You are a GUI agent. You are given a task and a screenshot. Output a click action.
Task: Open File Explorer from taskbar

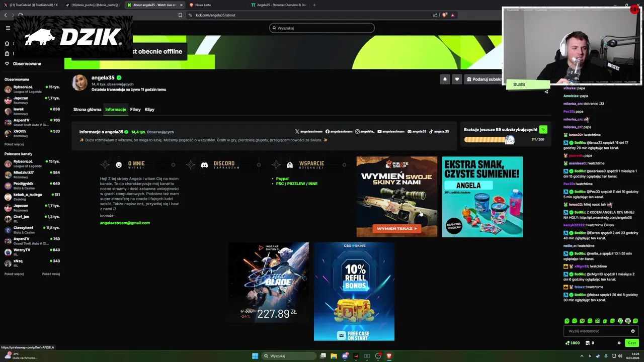[334, 356]
